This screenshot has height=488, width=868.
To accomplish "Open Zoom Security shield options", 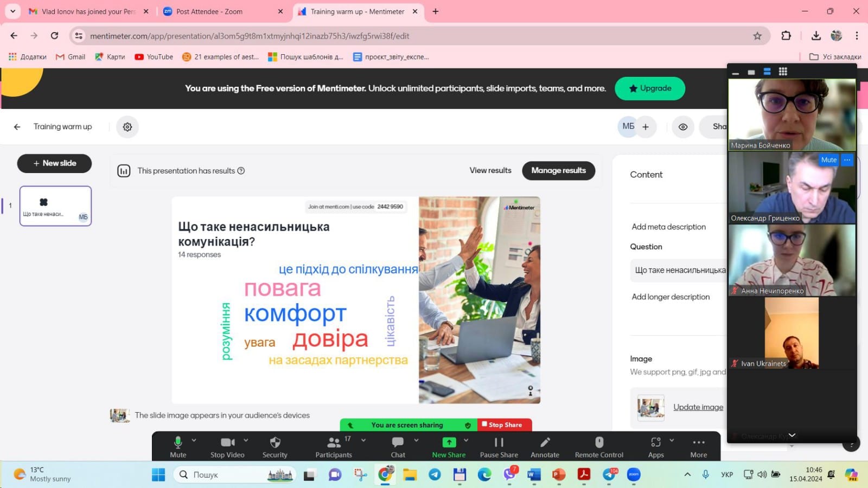I will [x=275, y=443].
